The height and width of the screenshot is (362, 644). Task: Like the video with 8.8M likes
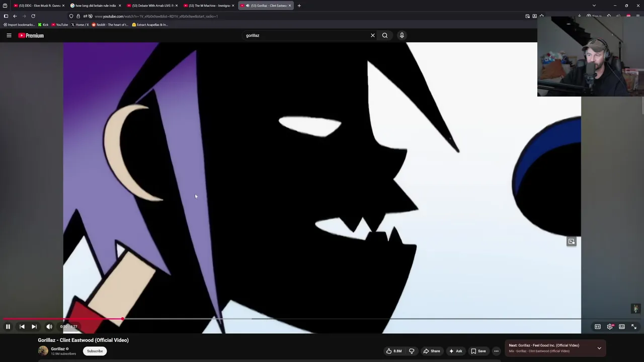394,351
